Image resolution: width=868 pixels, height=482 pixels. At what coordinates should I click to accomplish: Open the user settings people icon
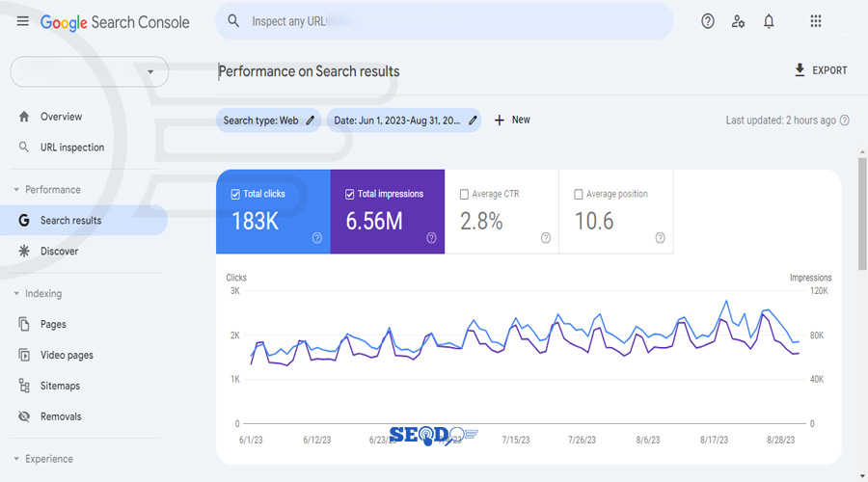[x=738, y=21]
